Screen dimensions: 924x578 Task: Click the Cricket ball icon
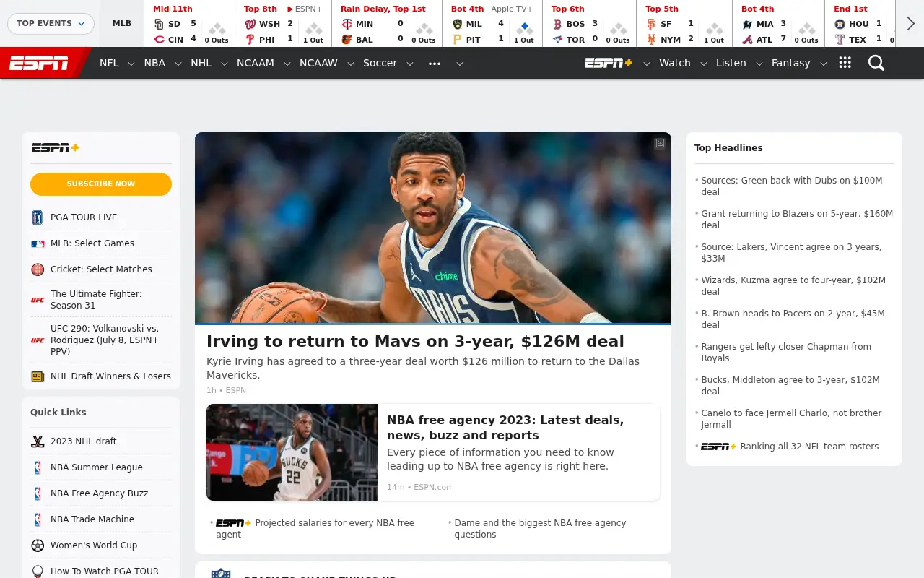pyautogui.click(x=38, y=269)
